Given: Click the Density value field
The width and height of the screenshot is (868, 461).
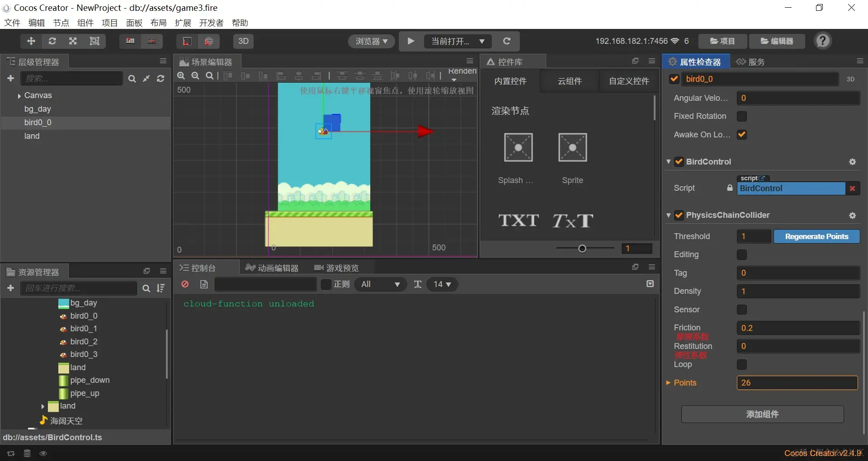Looking at the screenshot, I should [x=798, y=292].
